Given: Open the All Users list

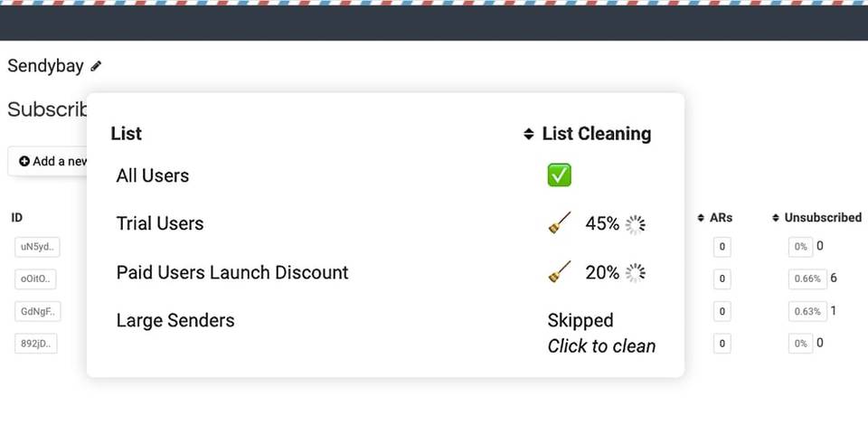Looking at the screenshot, I should pyautogui.click(x=153, y=175).
